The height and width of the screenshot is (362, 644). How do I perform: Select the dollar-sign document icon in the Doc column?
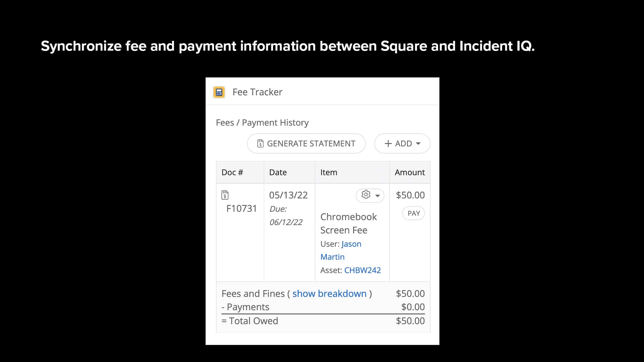[x=225, y=195]
